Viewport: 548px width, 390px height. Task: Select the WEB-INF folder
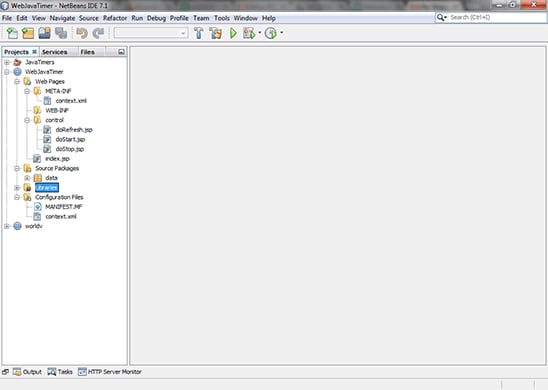tap(57, 110)
